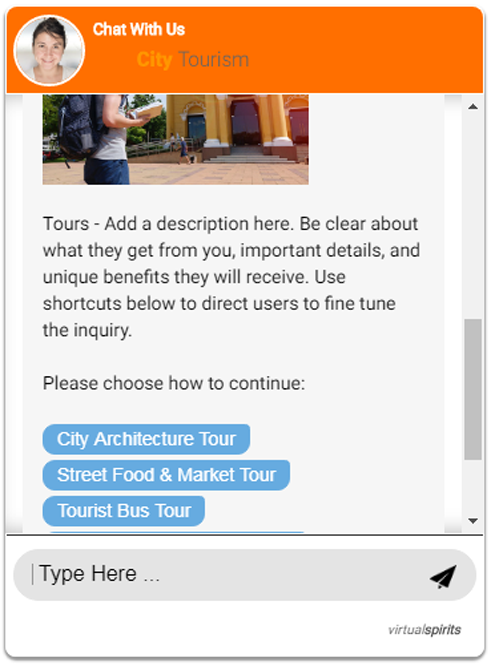The height and width of the screenshot is (670, 494).
Task: Click the agent avatar photo
Action: (x=49, y=50)
